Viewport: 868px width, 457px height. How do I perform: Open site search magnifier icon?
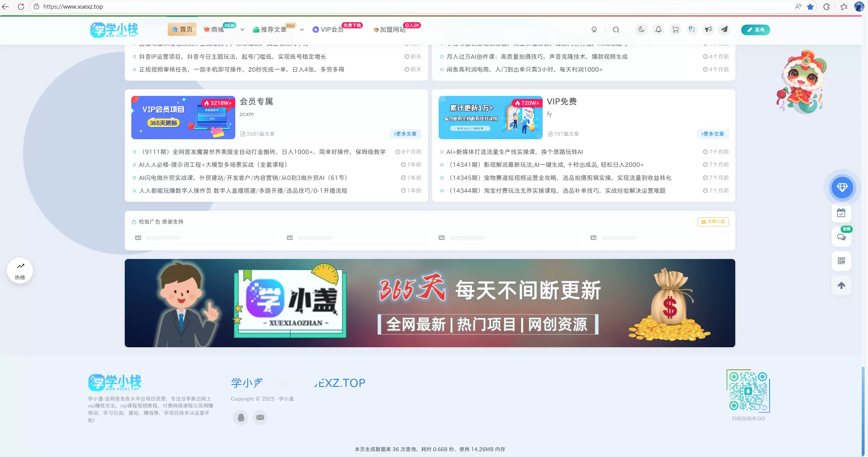(x=616, y=30)
